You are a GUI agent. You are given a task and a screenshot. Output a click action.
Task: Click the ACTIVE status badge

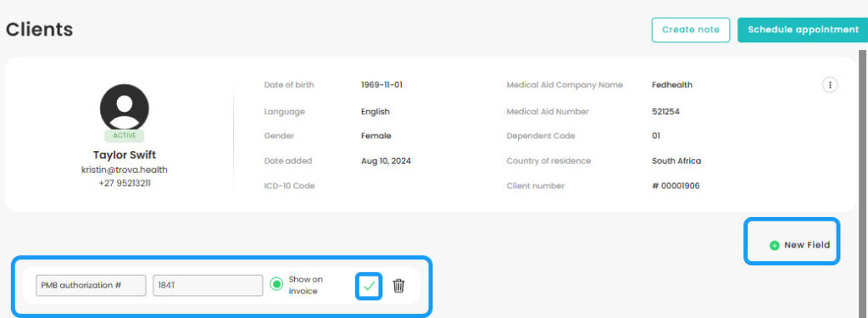click(x=124, y=136)
